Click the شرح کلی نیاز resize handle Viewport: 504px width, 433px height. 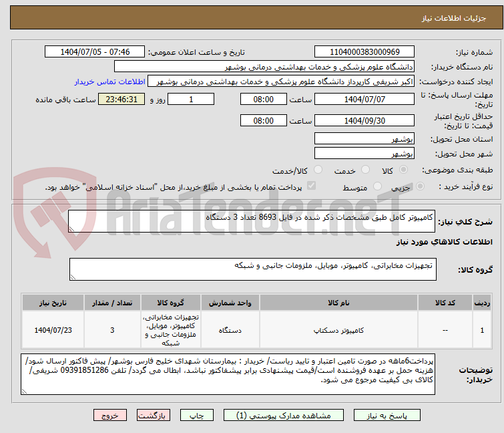[x=71, y=229]
